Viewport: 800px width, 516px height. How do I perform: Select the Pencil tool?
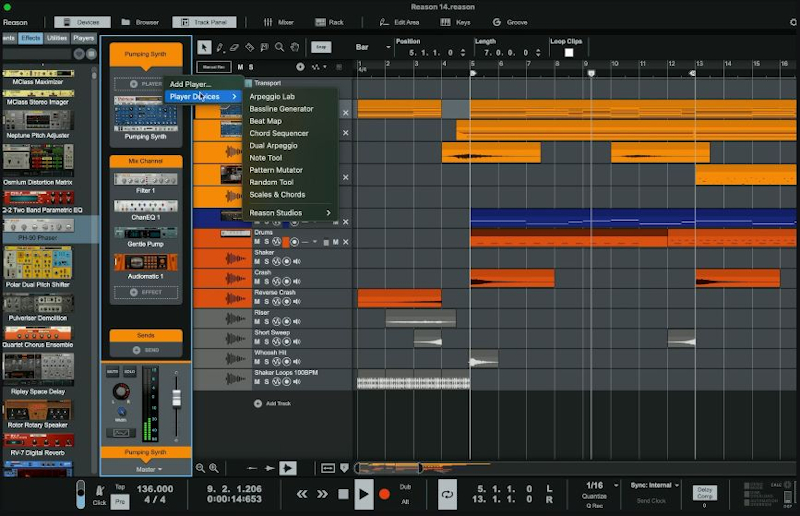click(220, 47)
